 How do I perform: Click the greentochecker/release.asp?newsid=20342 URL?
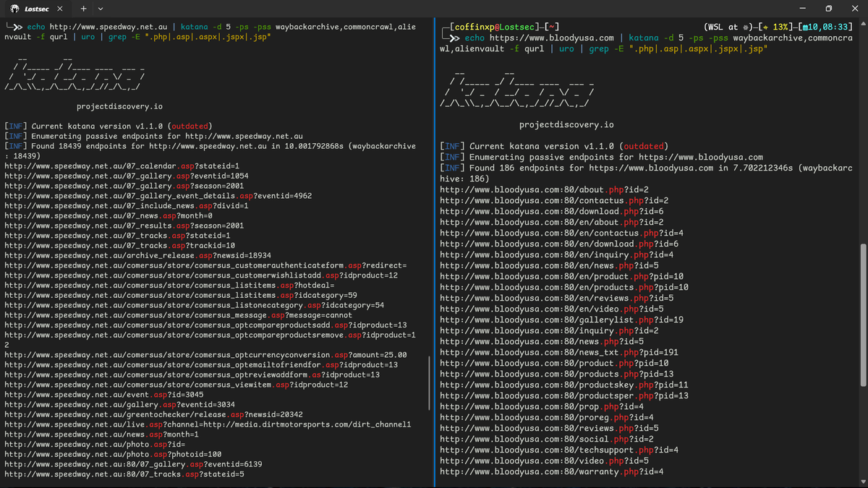pos(153,414)
